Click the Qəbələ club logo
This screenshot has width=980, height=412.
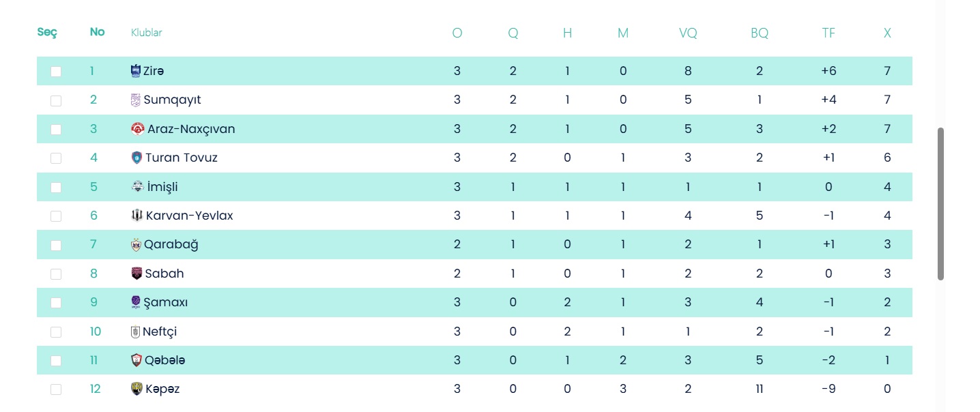pos(136,360)
